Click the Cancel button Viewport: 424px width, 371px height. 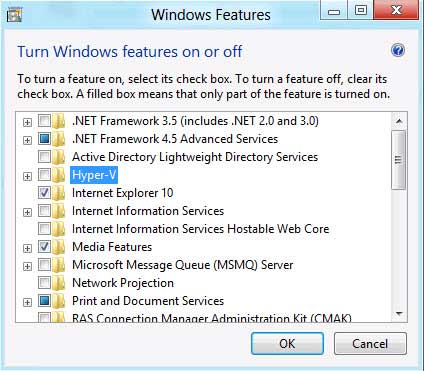point(370,343)
